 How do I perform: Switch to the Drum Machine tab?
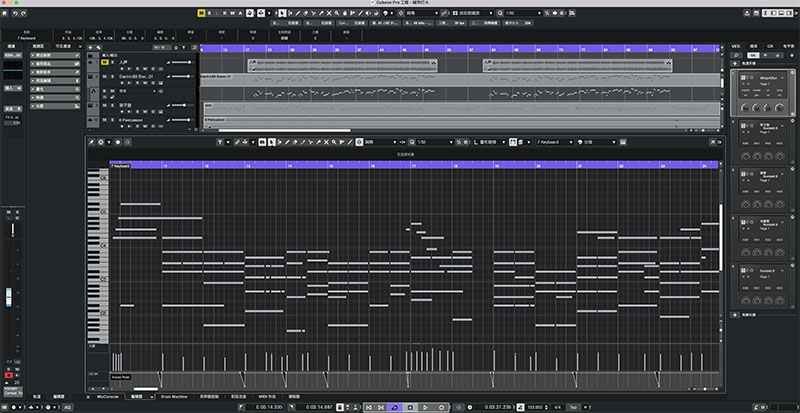(174, 396)
